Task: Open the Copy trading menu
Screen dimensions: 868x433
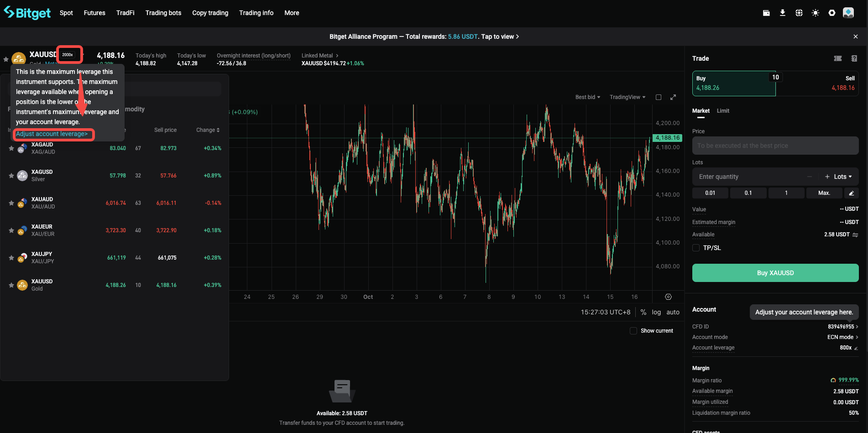Action: click(210, 13)
